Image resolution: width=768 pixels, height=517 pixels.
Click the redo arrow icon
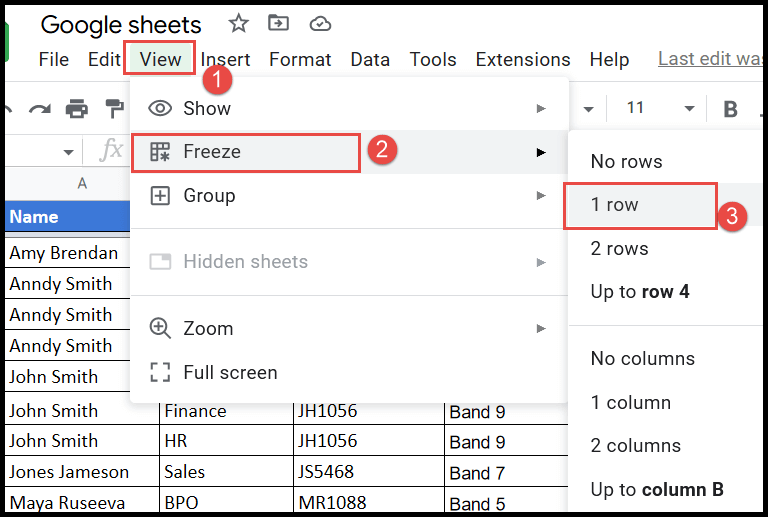click(40, 109)
